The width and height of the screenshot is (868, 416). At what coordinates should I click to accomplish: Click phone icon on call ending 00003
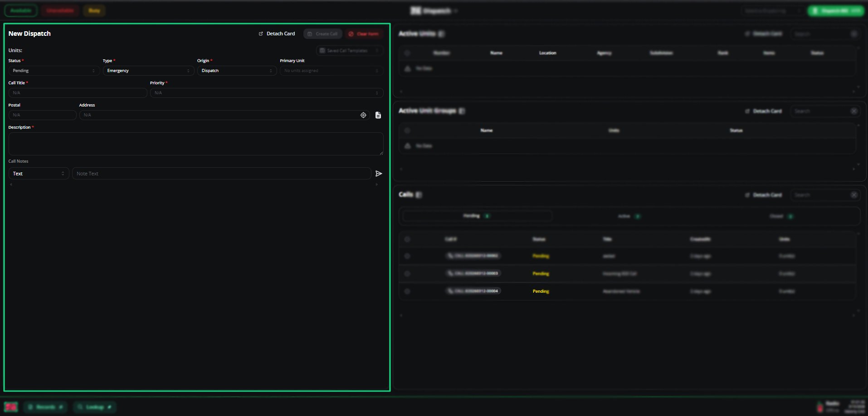[x=450, y=273]
